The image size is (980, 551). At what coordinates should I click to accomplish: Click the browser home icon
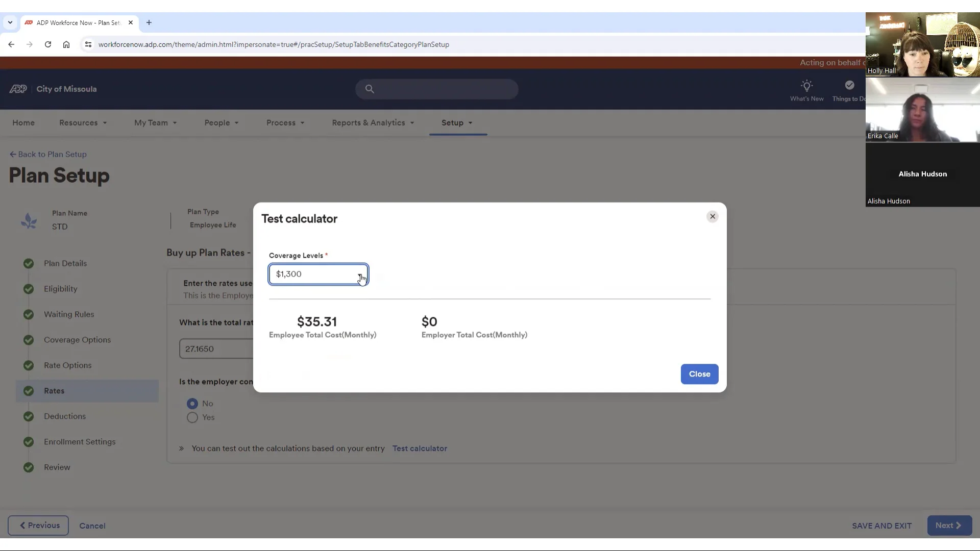point(66,44)
